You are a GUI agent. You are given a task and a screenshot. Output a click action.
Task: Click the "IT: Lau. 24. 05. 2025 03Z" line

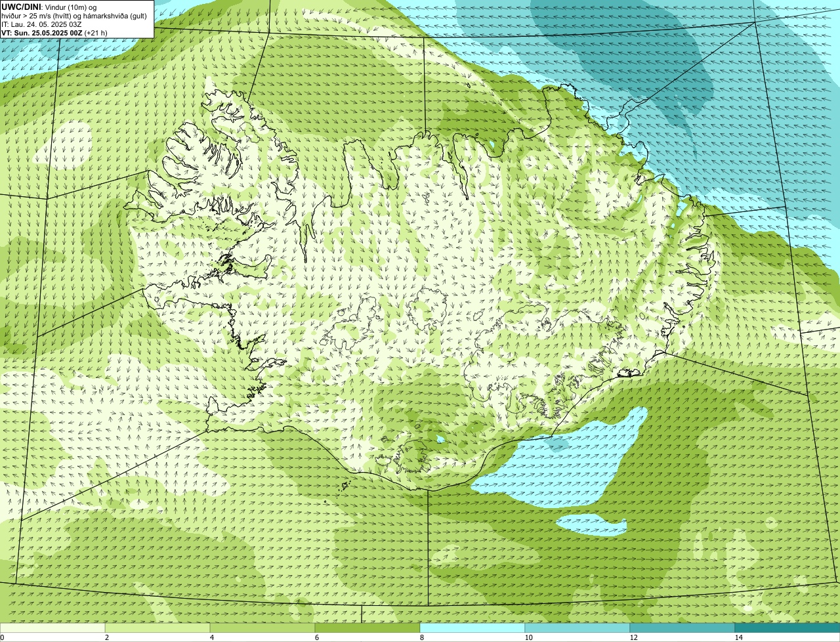pyautogui.click(x=41, y=24)
